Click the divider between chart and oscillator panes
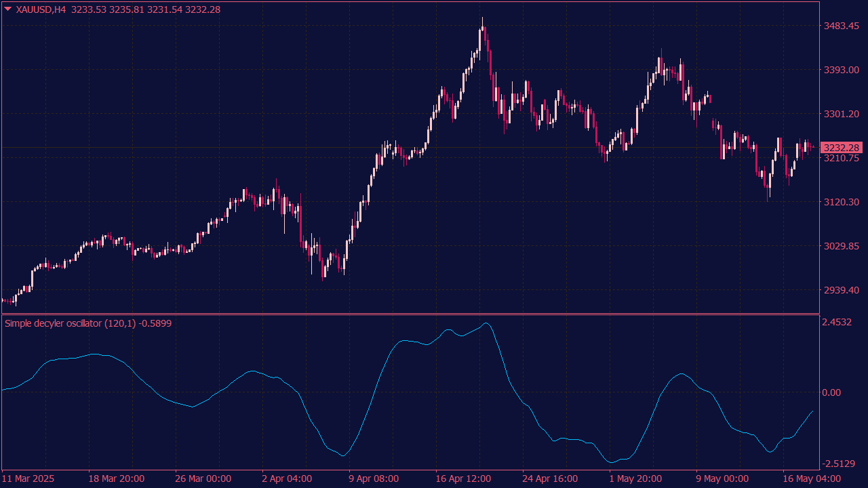The width and height of the screenshot is (868, 488). (407, 314)
